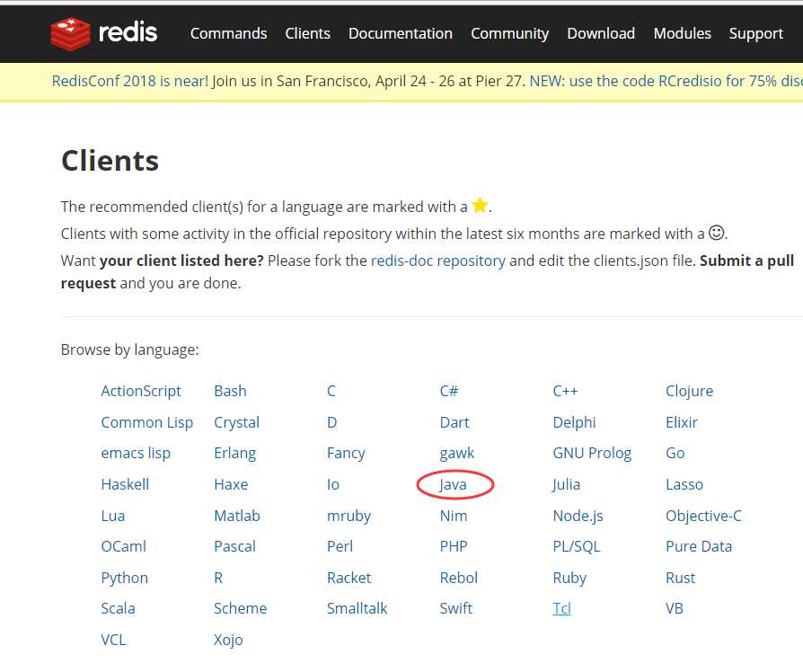Open the Modules nav item
Viewport: 803px width, 672px height.
pyautogui.click(x=682, y=33)
